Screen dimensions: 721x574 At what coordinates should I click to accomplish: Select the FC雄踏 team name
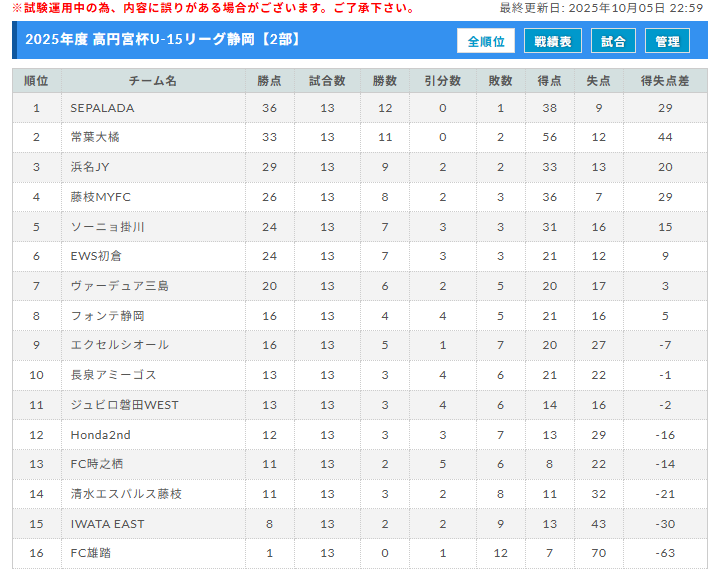tap(92, 553)
